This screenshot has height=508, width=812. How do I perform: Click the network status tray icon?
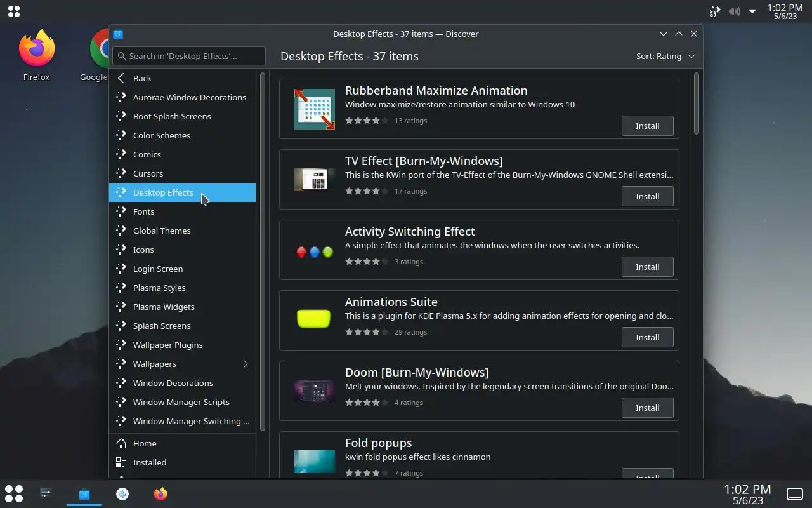pos(715,11)
